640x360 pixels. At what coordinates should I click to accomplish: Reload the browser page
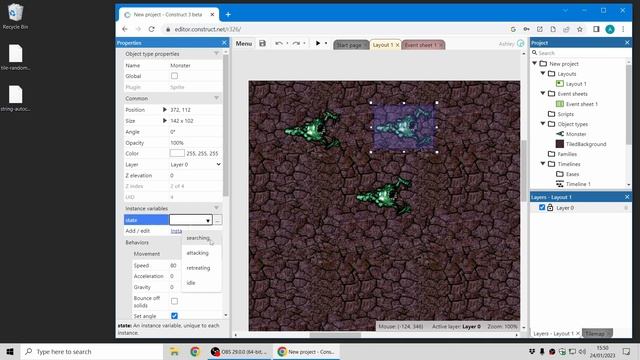point(151,29)
